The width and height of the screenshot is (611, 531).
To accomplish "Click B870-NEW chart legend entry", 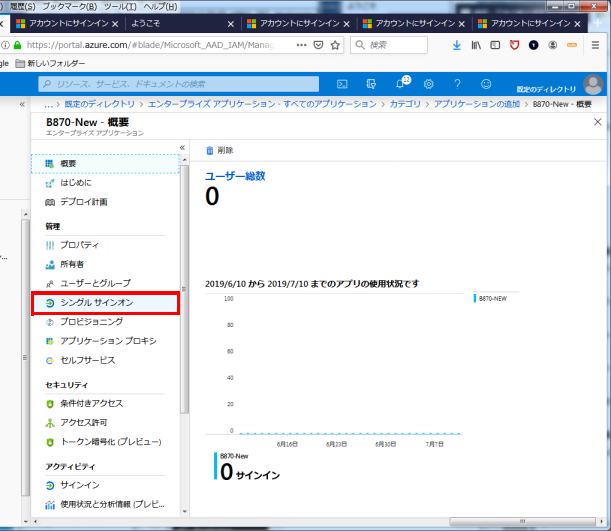I will (490, 298).
